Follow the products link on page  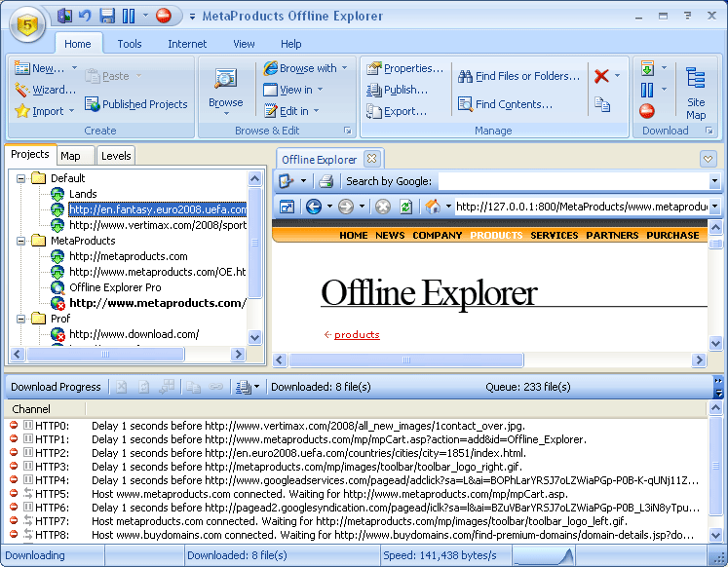357,335
